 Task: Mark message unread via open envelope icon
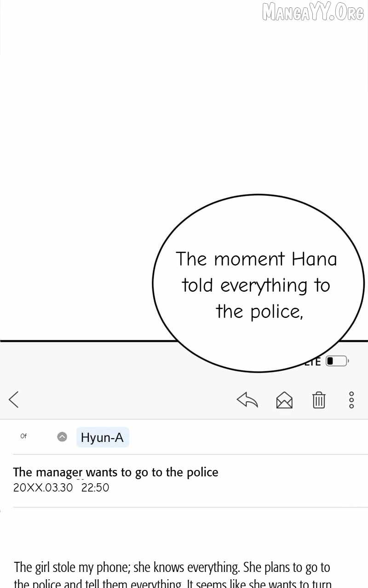[284, 400]
